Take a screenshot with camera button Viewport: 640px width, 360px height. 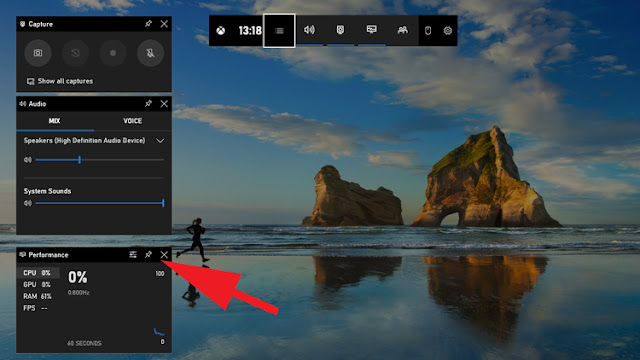[x=38, y=53]
